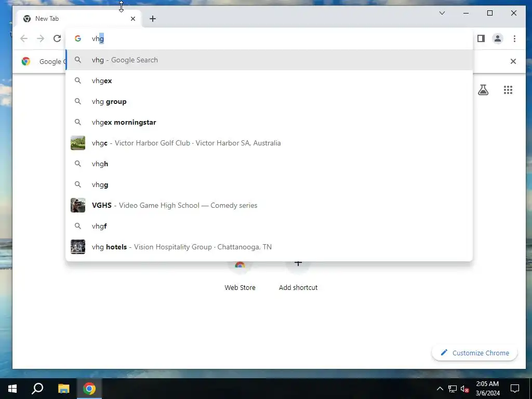Click the Chrome taskbar icon

click(89, 389)
